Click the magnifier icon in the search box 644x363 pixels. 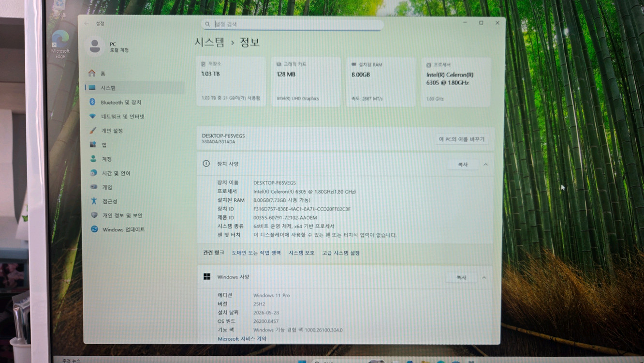click(207, 24)
